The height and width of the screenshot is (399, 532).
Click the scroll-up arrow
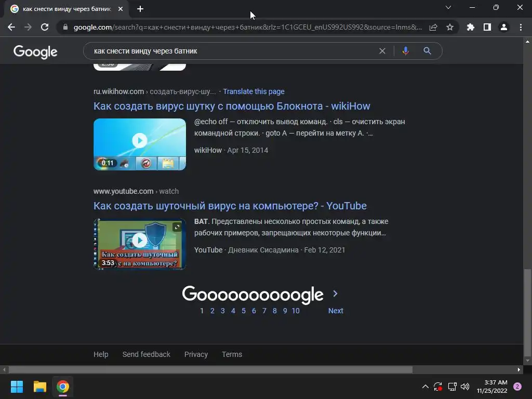528,42
